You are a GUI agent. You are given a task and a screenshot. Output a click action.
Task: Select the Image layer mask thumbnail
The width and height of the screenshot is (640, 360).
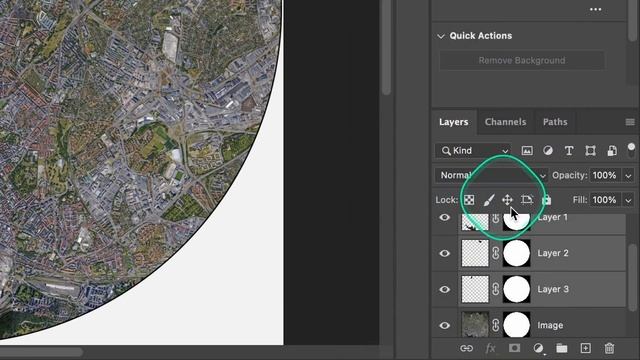pos(517,325)
